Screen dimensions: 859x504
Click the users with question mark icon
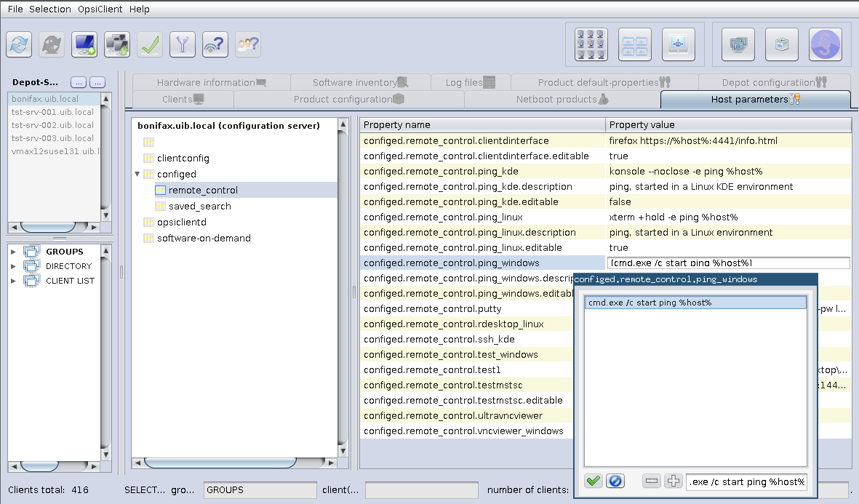click(248, 44)
